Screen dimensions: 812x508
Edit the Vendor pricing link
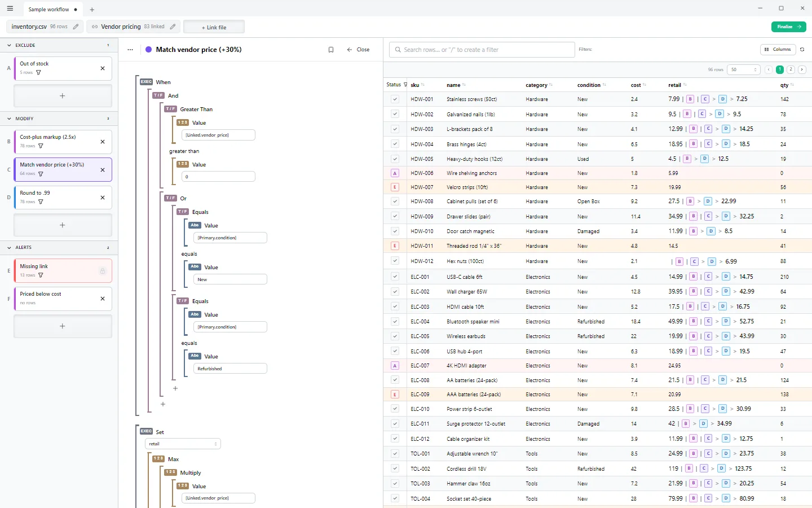click(x=173, y=27)
